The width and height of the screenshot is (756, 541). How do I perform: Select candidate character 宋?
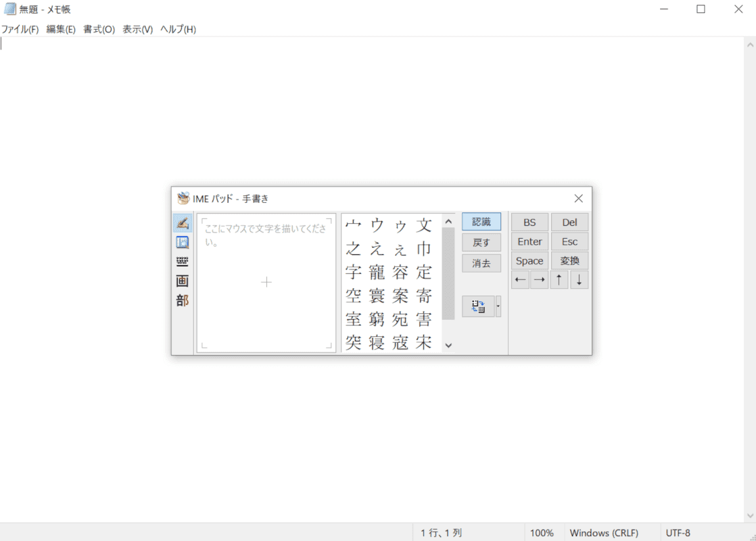click(x=424, y=342)
